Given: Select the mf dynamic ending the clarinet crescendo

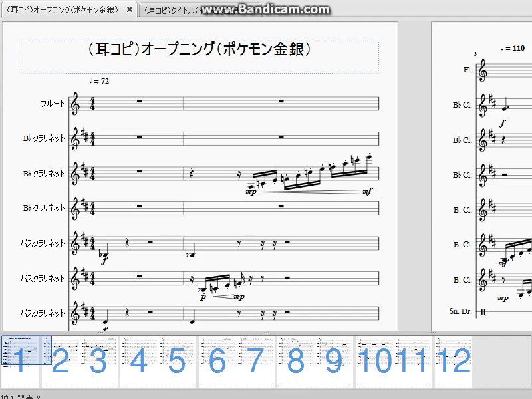Looking at the screenshot, I should [368, 192].
